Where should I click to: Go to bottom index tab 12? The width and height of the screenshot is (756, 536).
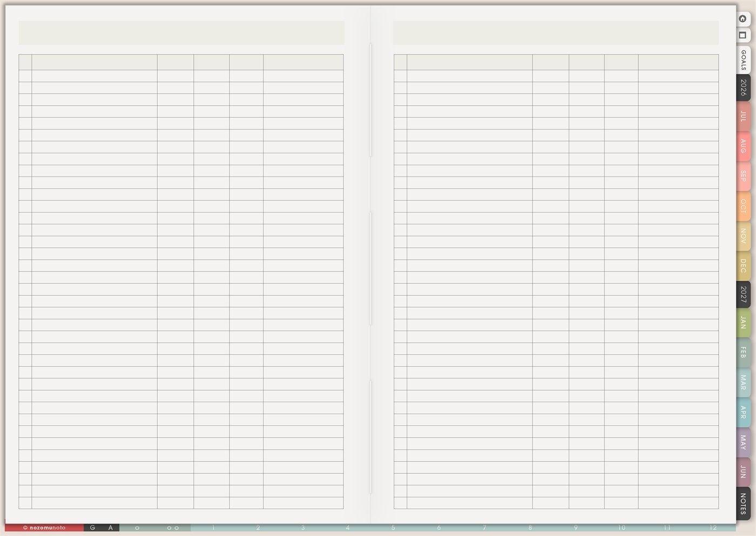point(713,527)
